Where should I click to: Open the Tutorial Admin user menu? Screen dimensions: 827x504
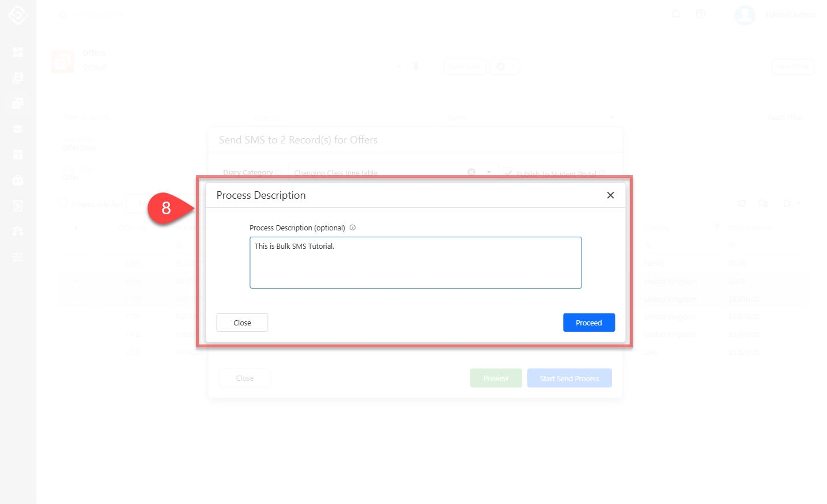click(775, 15)
